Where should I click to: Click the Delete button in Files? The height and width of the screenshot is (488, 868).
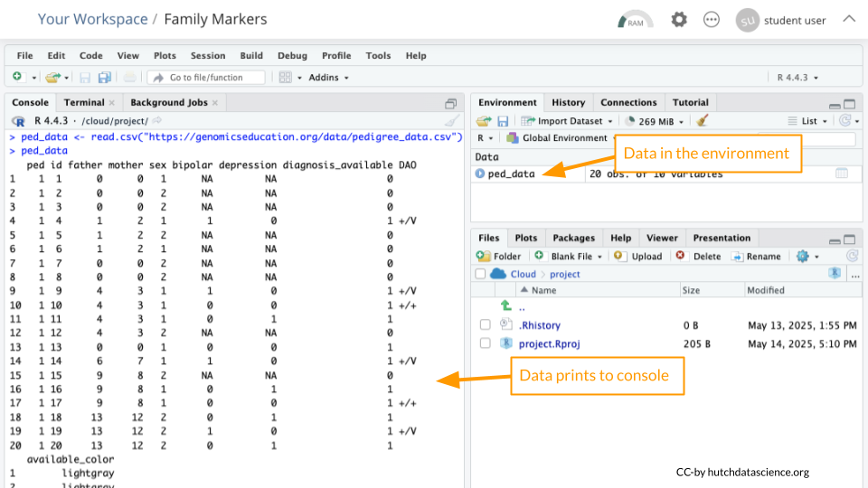698,256
